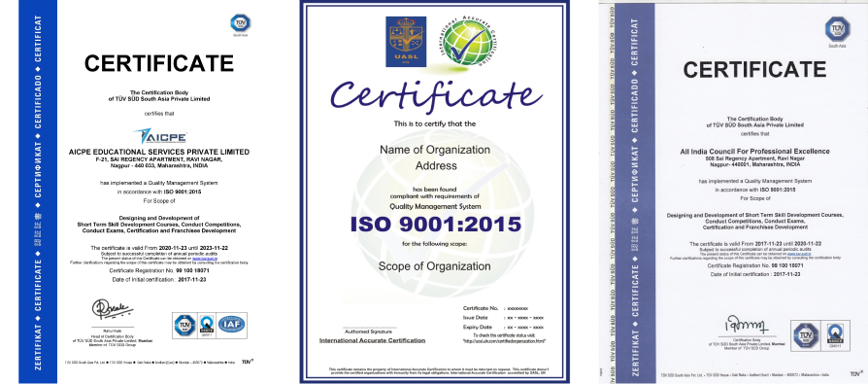The height and width of the screenshot is (384, 868).
Task: Click CERTIFICATE heading on the All India Council certificate
Action: point(754,69)
